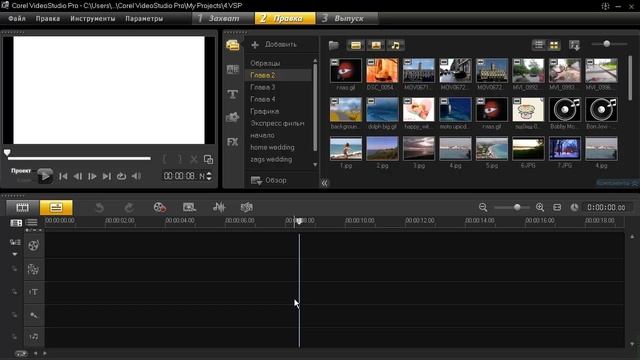Switch to the Захват step tab
The image size is (640, 360).
pyautogui.click(x=223, y=18)
